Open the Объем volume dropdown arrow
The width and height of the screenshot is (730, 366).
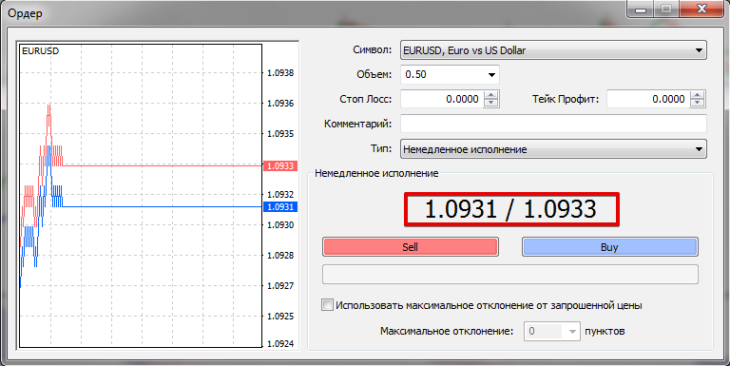click(491, 75)
